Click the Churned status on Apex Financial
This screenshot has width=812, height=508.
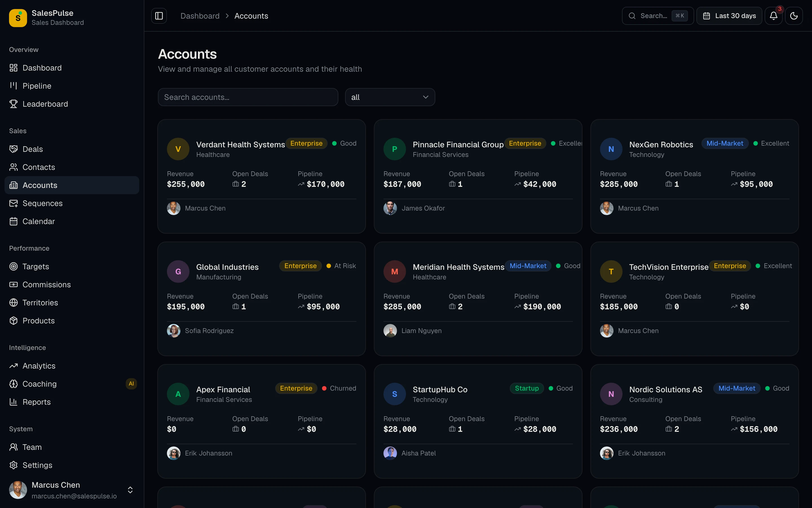tap(339, 388)
